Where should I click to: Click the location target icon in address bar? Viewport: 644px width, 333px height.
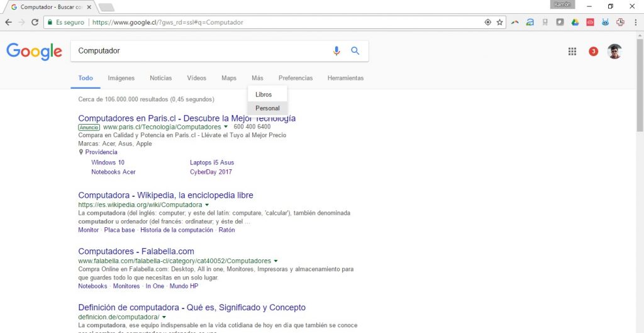[488, 22]
